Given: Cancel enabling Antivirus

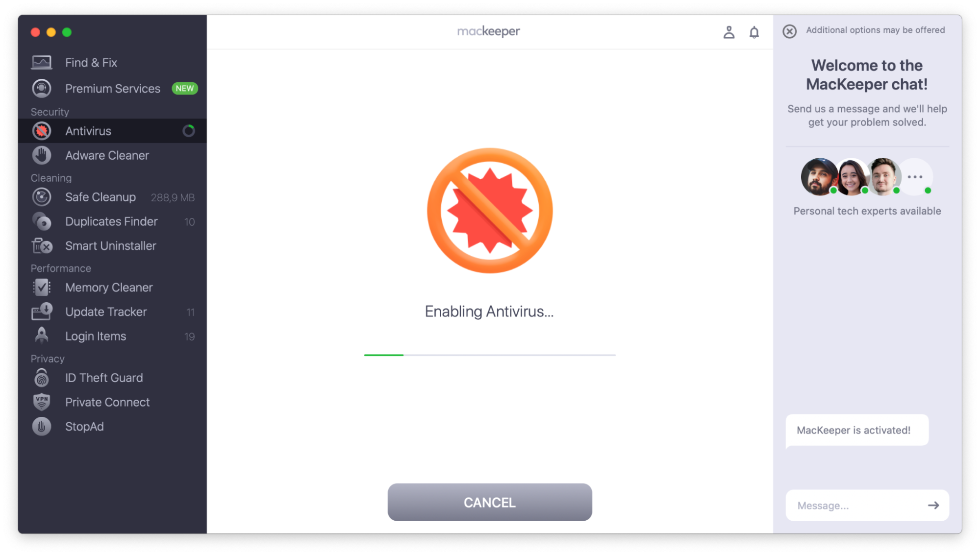Looking at the screenshot, I should [489, 502].
